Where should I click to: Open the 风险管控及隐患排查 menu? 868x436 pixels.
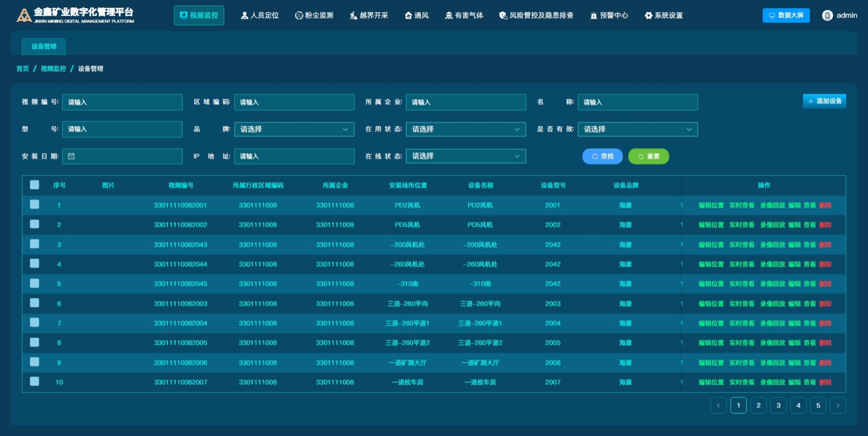coord(536,16)
